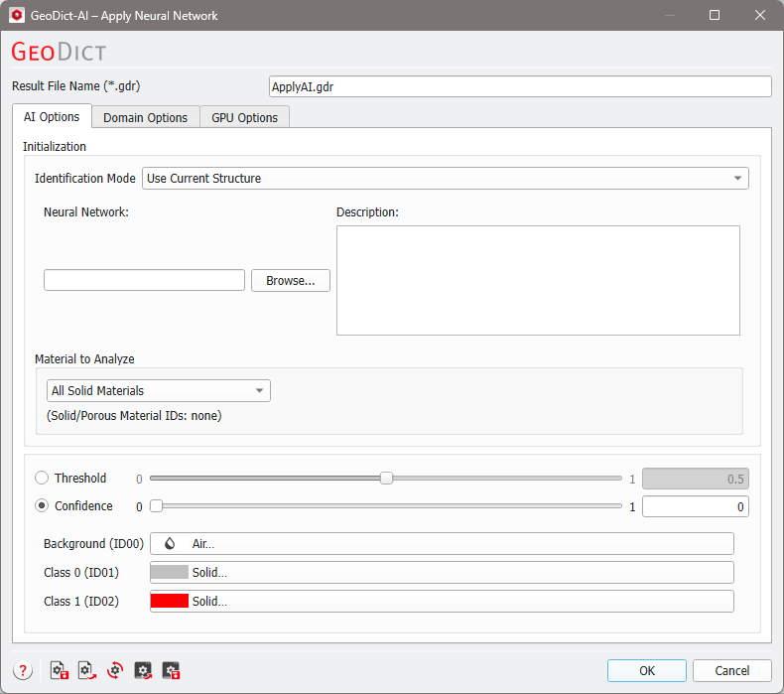
Task: Click the Cancel button
Action: pyautogui.click(x=732, y=670)
